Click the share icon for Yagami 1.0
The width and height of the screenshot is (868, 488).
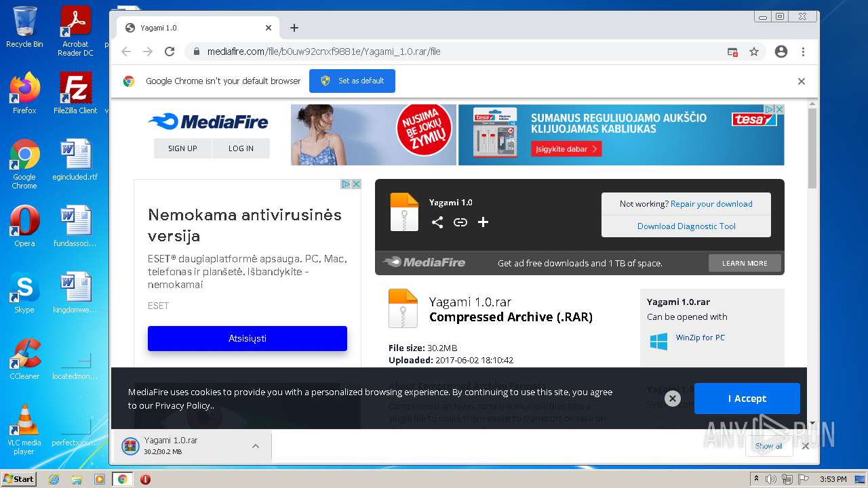[x=437, y=222]
